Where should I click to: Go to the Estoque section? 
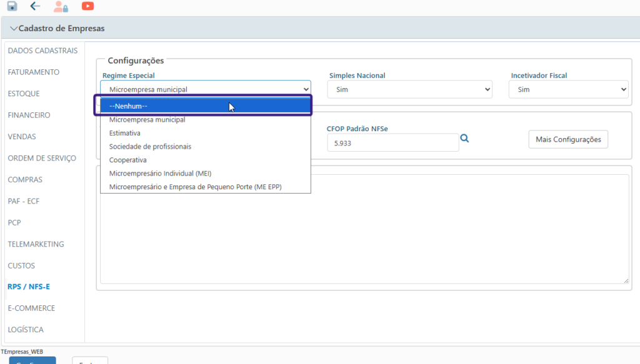24,94
